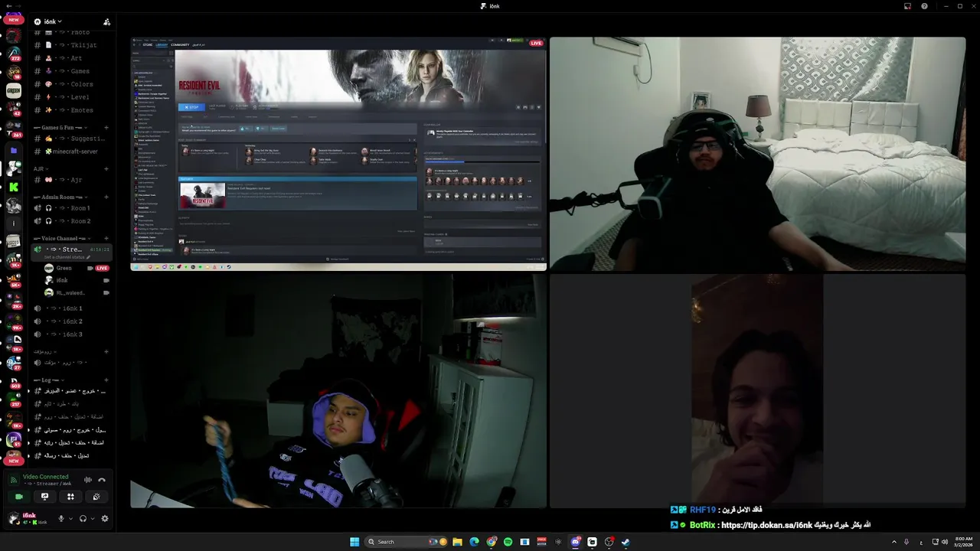980x551 pixels.
Task: Toggle camera button in voice panel
Action: pyautogui.click(x=19, y=497)
